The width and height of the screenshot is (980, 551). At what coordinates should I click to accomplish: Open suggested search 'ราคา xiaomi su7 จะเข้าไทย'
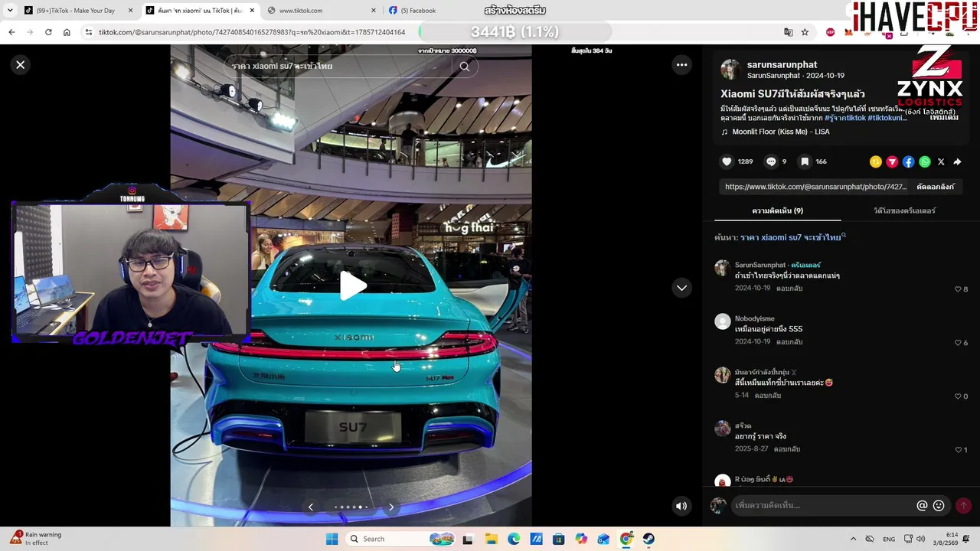click(792, 237)
